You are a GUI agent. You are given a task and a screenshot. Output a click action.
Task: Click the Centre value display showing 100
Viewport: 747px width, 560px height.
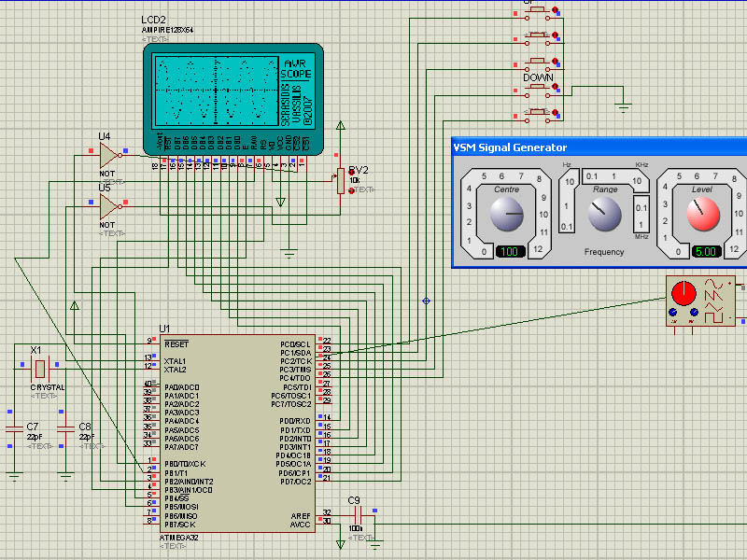(511, 252)
